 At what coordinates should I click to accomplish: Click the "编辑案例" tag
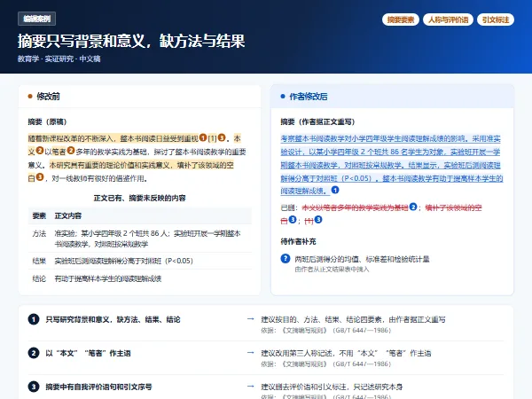(36, 19)
